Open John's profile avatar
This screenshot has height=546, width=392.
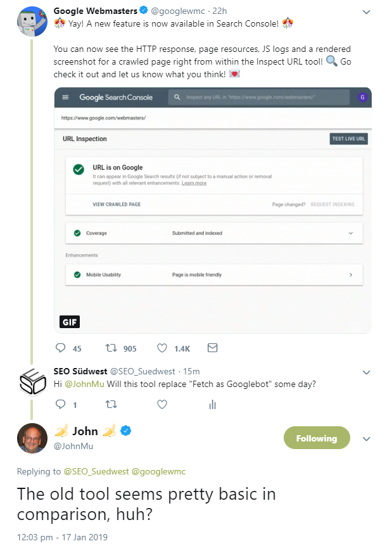pyautogui.click(x=32, y=438)
